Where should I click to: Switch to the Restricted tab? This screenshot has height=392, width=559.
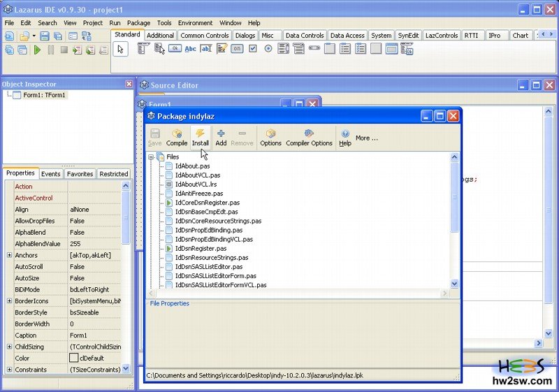point(114,174)
